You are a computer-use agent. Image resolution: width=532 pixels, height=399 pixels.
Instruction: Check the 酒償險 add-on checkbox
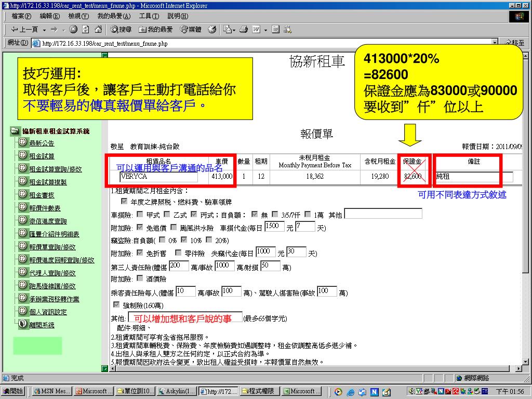pos(140,278)
